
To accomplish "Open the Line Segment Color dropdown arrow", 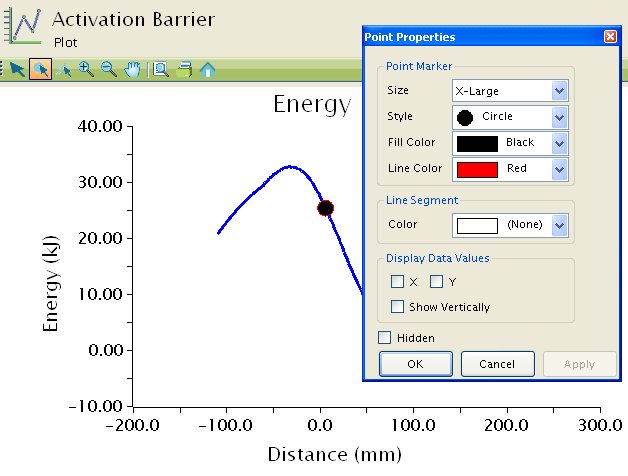I will [560, 225].
